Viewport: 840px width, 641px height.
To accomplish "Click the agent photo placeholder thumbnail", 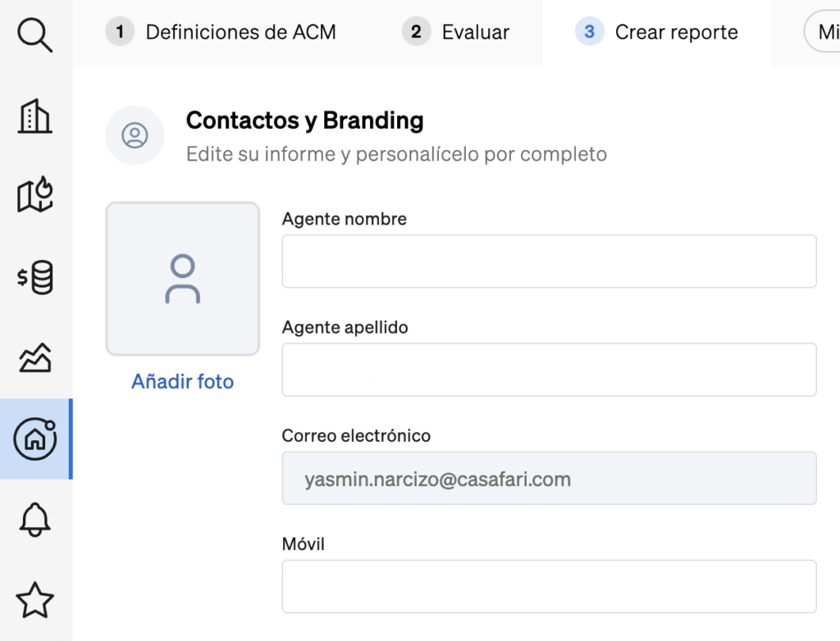I will pyautogui.click(x=182, y=279).
